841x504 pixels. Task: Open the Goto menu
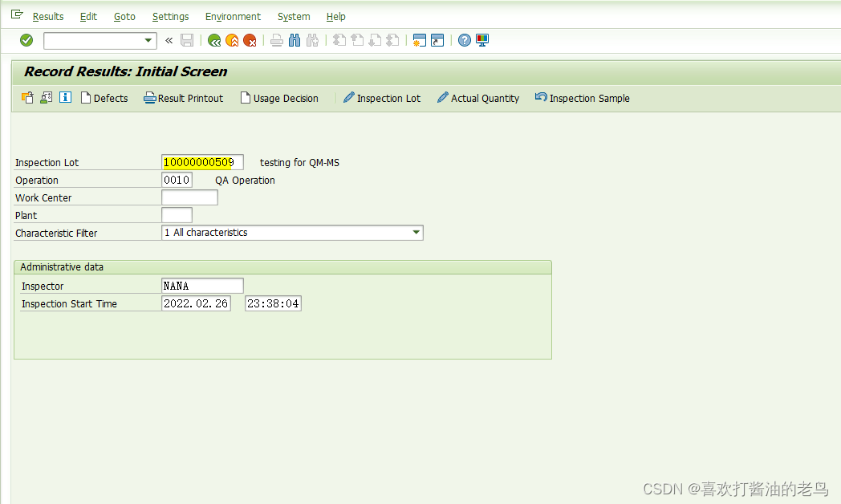pyautogui.click(x=124, y=17)
